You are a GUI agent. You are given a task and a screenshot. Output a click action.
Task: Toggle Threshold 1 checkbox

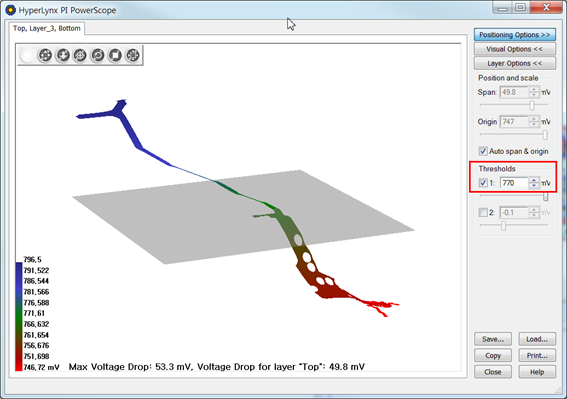483,183
